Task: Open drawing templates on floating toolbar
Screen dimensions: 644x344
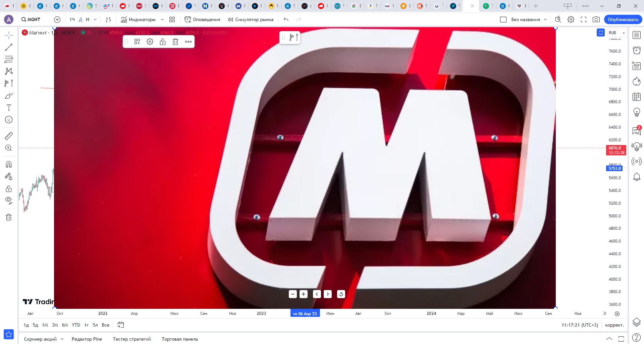Action: click(137, 42)
